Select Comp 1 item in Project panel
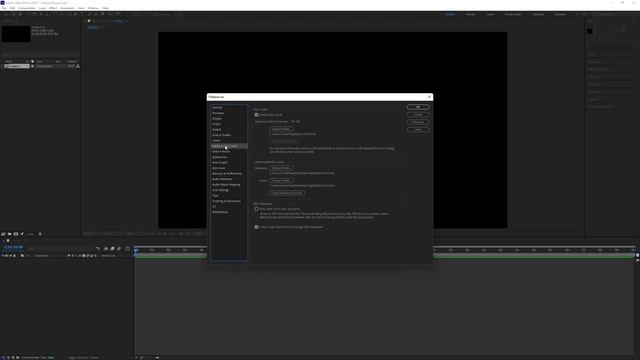This screenshot has width=640, height=360. point(17,66)
